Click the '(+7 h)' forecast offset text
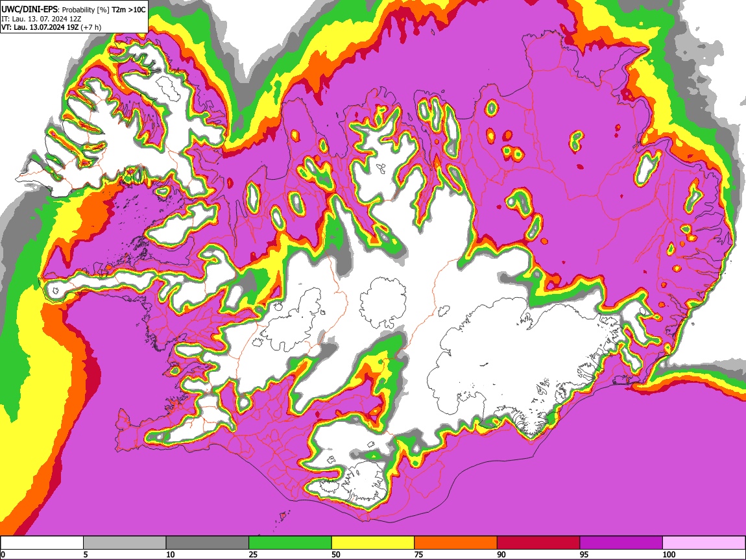746x560 pixels. (91, 27)
